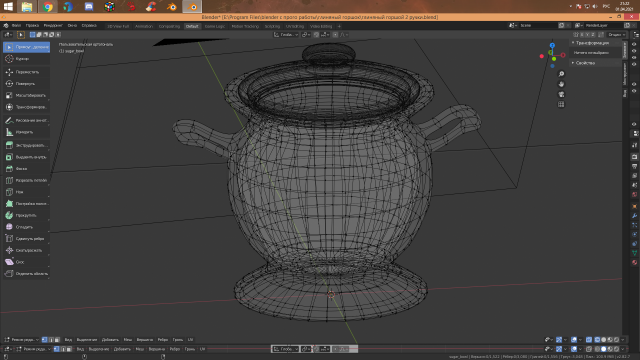Image resolution: width=640 pixels, height=360 pixels.
Task: Select the Cursor tool in the left toolbar
Action: point(26,59)
